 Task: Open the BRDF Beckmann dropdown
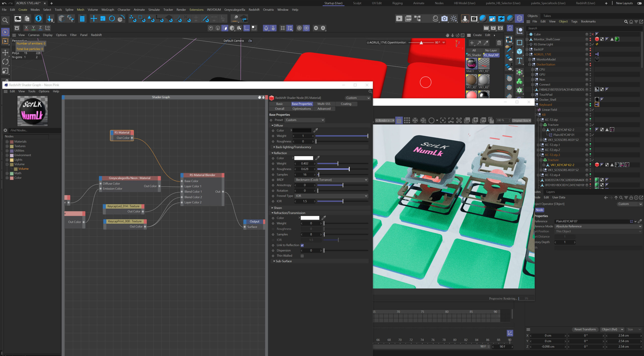[x=331, y=180]
